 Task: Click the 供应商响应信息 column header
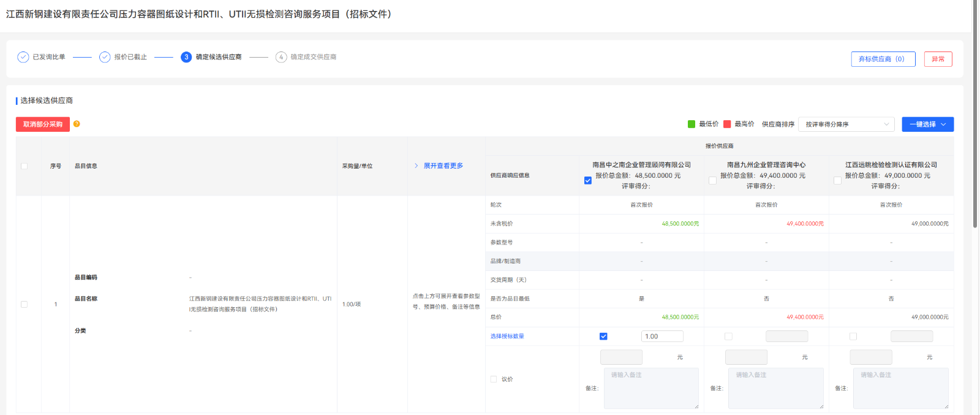510,176
